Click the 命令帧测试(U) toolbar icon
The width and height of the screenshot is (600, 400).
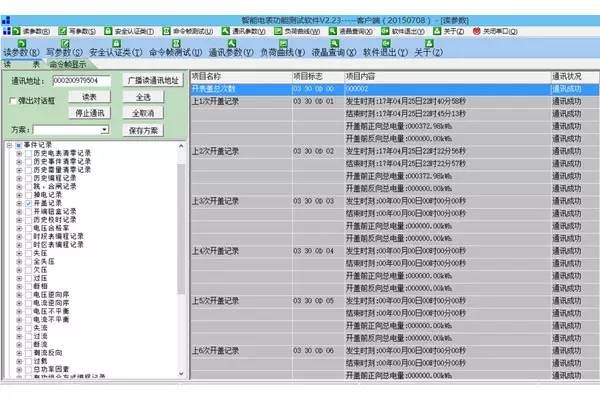(176, 44)
